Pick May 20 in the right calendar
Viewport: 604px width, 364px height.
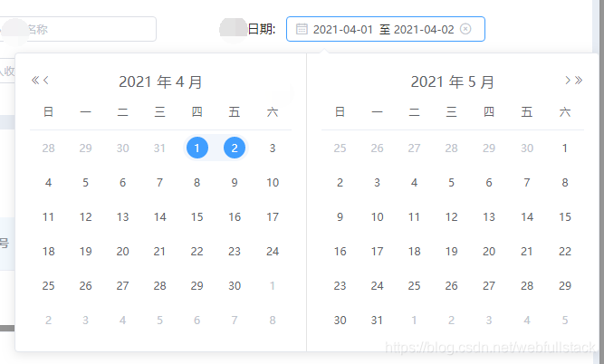click(489, 252)
